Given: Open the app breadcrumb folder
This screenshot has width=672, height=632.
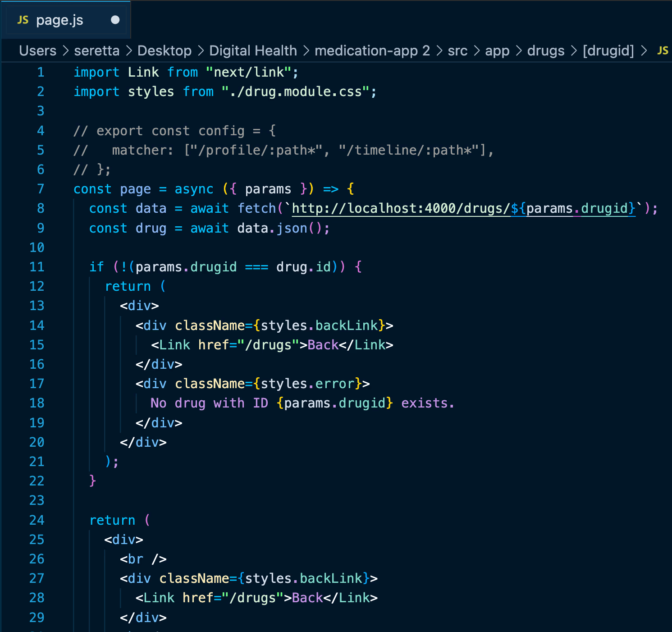Looking at the screenshot, I should (497, 50).
